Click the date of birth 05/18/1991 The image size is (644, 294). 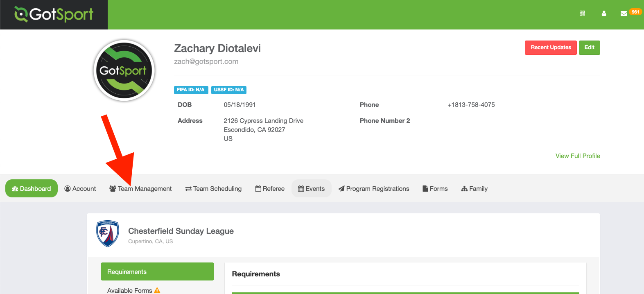tap(240, 105)
